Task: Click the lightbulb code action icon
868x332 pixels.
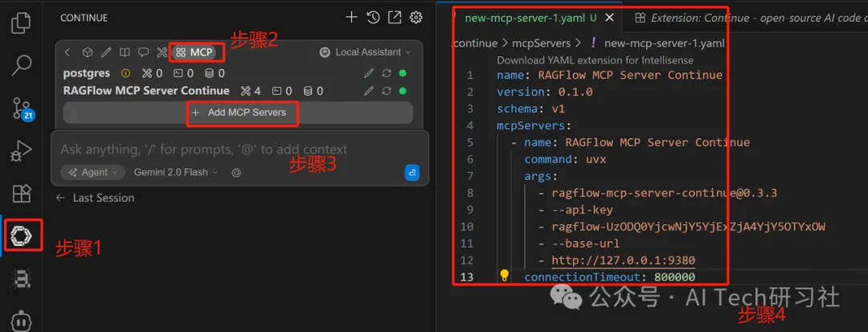Action: coord(504,275)
